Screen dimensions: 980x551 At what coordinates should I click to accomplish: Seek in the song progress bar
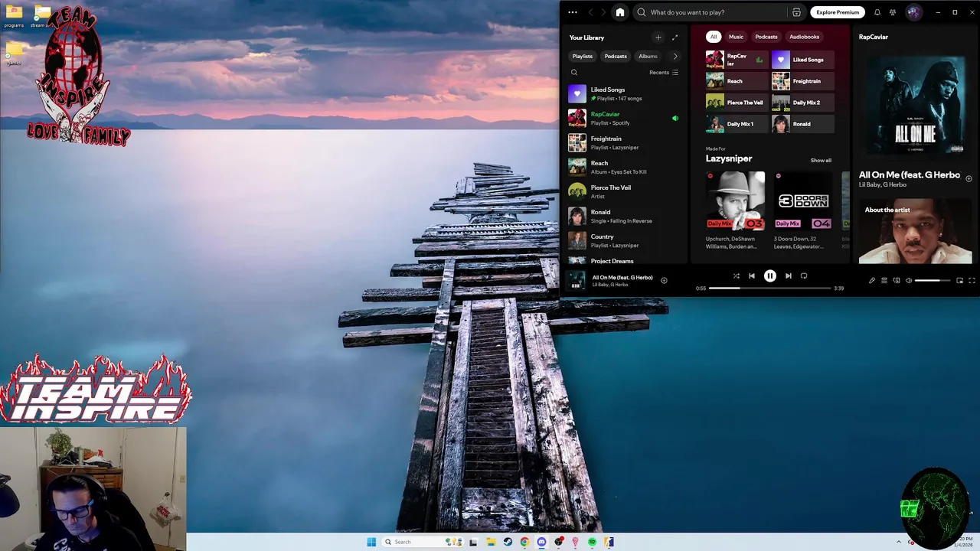769,288
